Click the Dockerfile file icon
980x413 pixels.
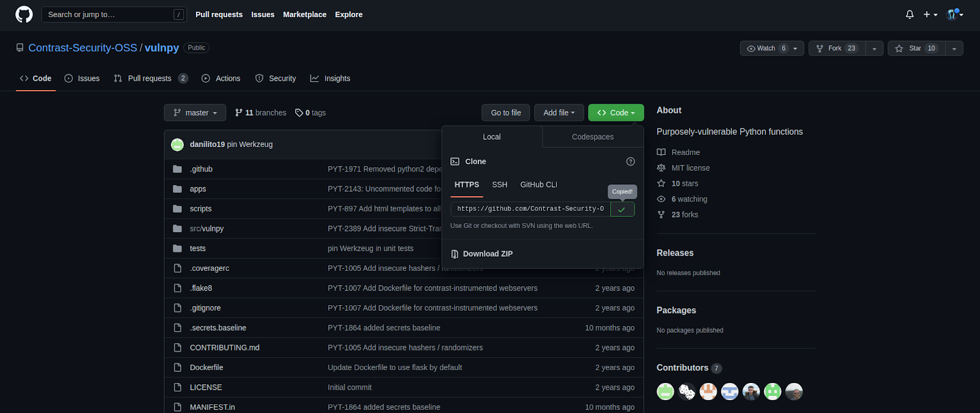pos(178,368)
